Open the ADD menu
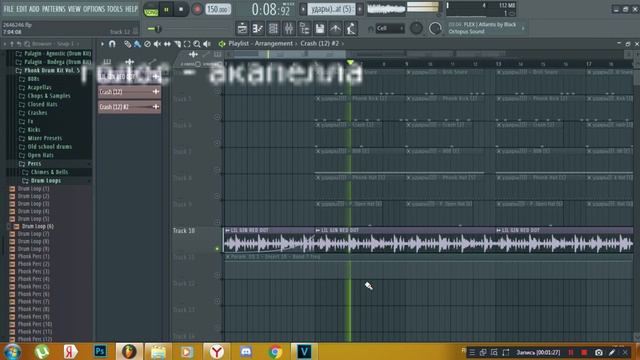Image resolution: width=640 pixels, height=360 pixels. click(35, 9)
